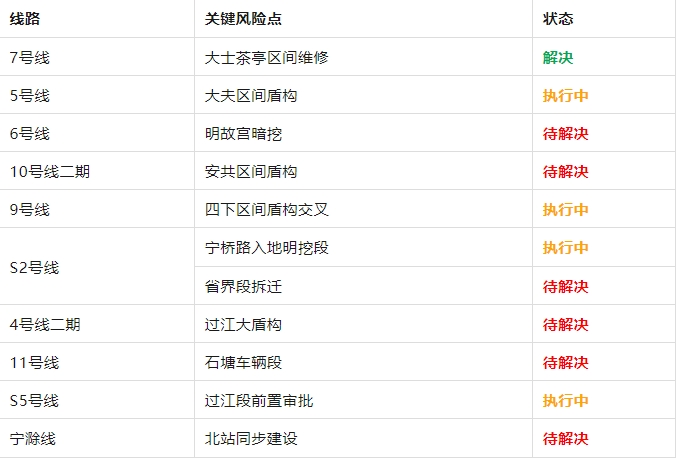The image size is (676, 458).
Task: Select the 7号线 row label
Action: tap(30, 57)
